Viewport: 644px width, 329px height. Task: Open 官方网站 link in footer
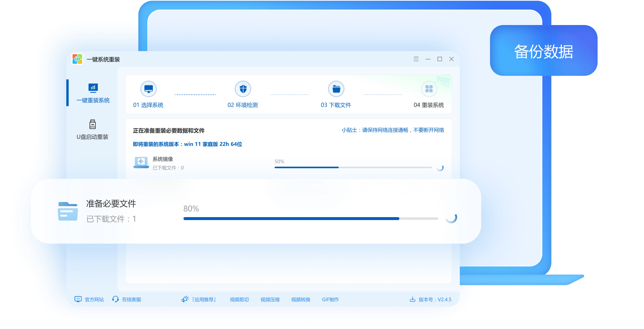(x=90, y=300)
